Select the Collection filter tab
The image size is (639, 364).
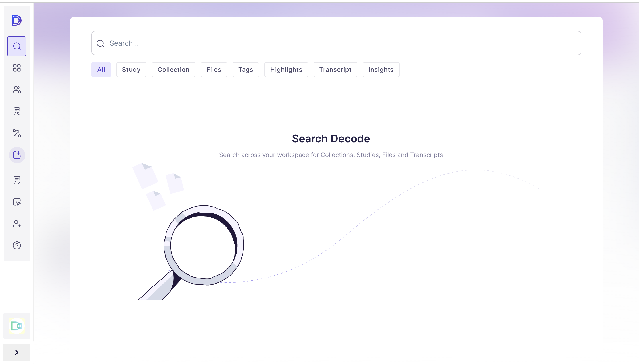(x=173, y=70)
